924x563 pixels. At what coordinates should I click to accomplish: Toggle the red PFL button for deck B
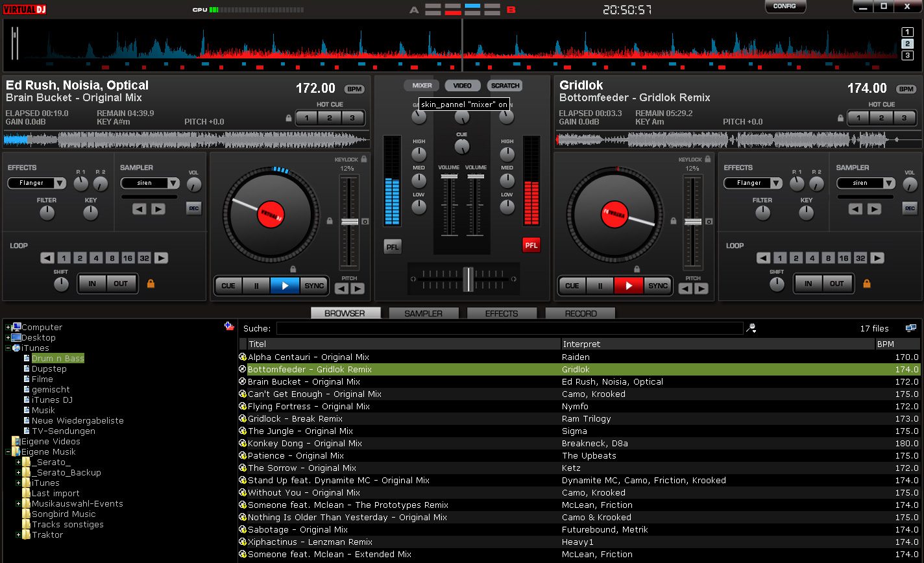pos(531,245)
